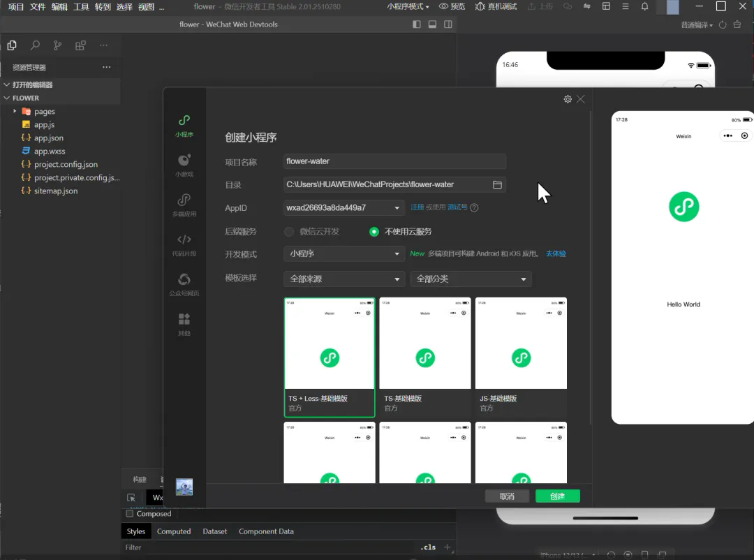Browse for directory with folder icon

click(x=497, y=185)
